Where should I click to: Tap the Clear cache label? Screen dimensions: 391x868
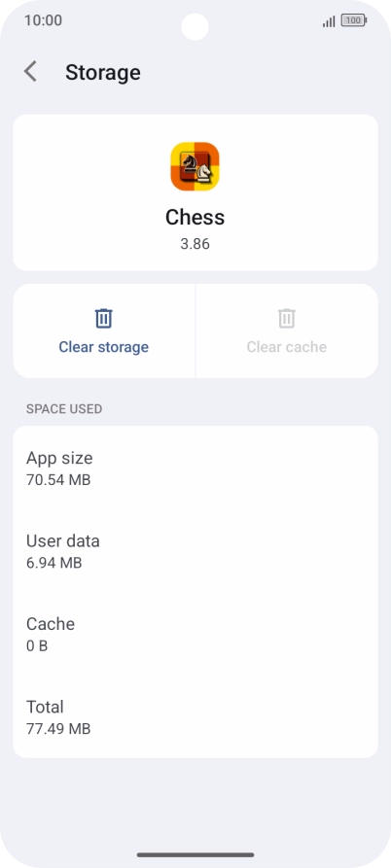click(286, 347)
